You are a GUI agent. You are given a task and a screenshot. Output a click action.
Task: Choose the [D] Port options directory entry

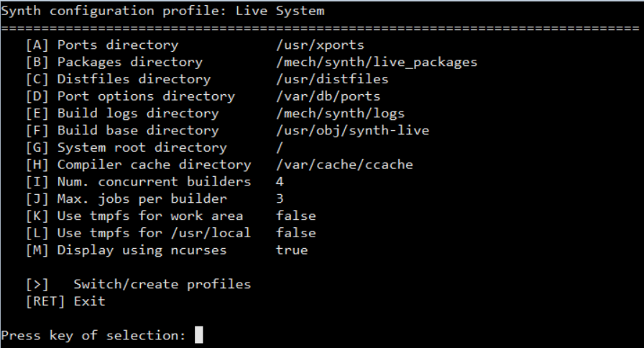(129, 96)
